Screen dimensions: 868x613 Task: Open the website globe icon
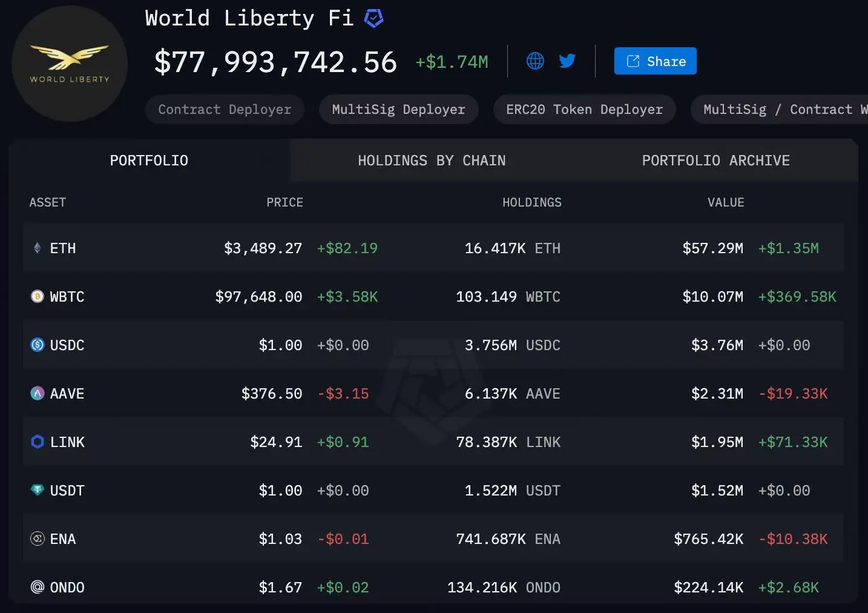(x=535, y=61)
